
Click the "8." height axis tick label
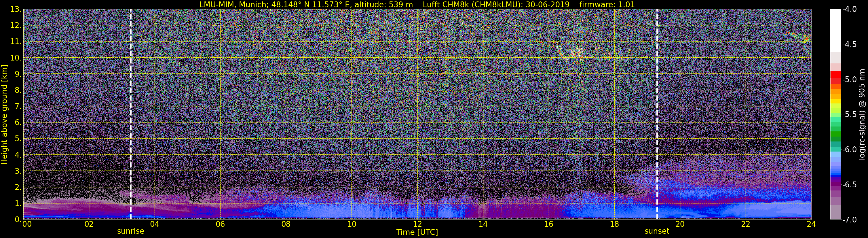click(18, 90)
